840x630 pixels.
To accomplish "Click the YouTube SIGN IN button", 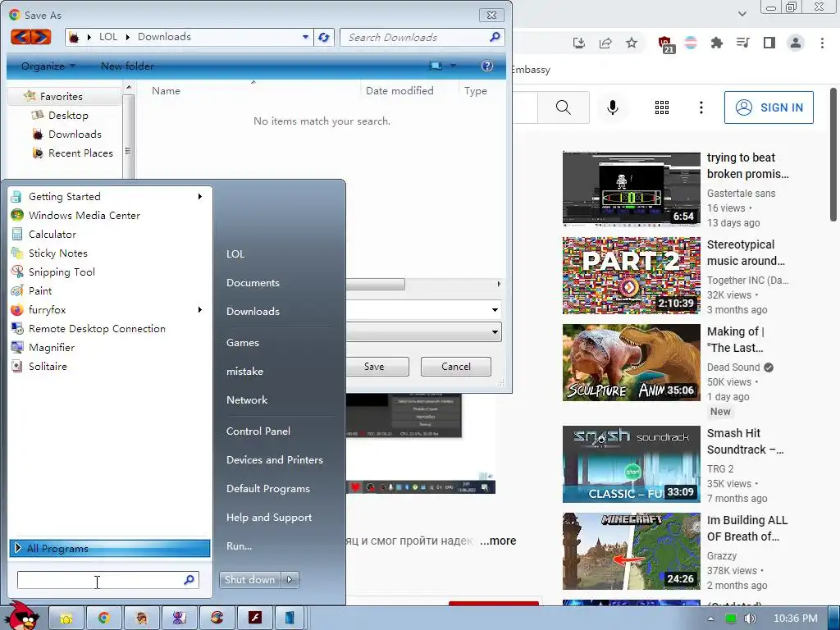I will click(x=769, y=107).
